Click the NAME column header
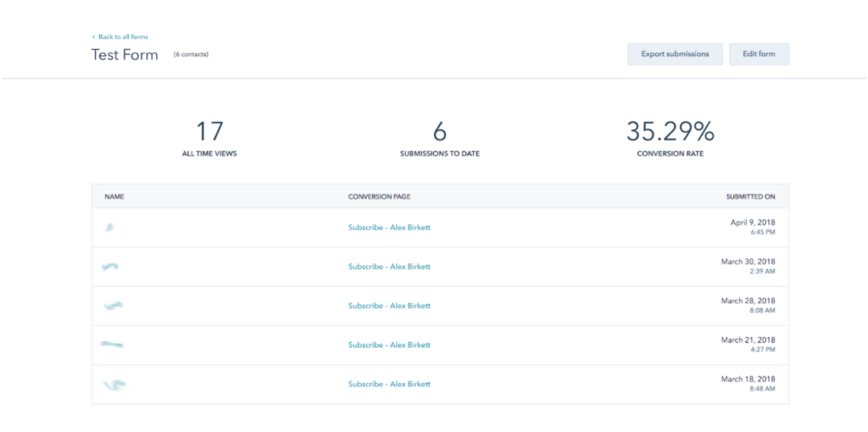868x432 pixels. coord(114,197)
